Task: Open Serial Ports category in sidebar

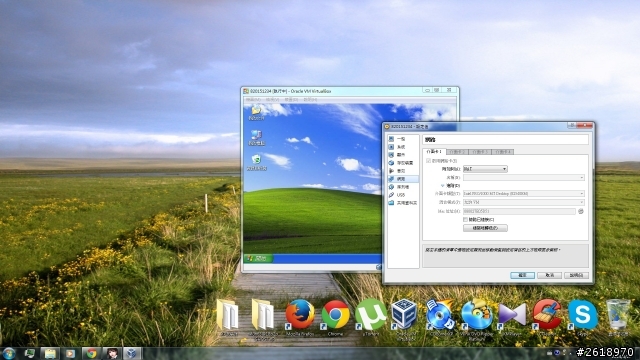Action: pos(402,187)
